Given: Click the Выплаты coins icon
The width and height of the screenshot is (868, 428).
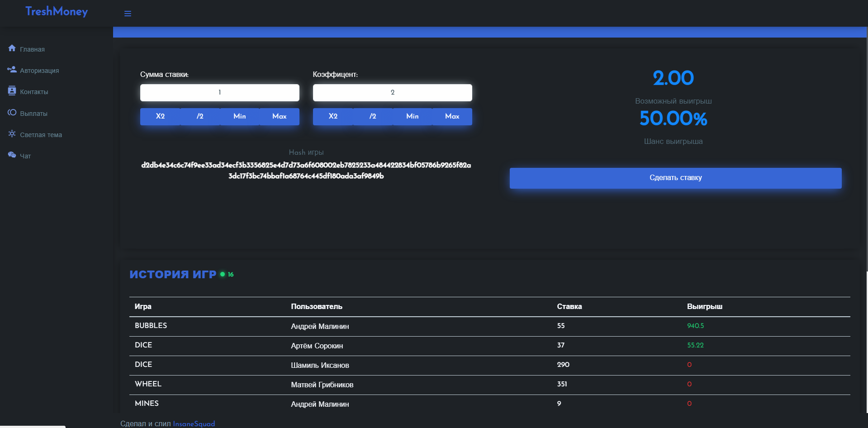Looking at the screenshot, I should click(x=12, y=113).
